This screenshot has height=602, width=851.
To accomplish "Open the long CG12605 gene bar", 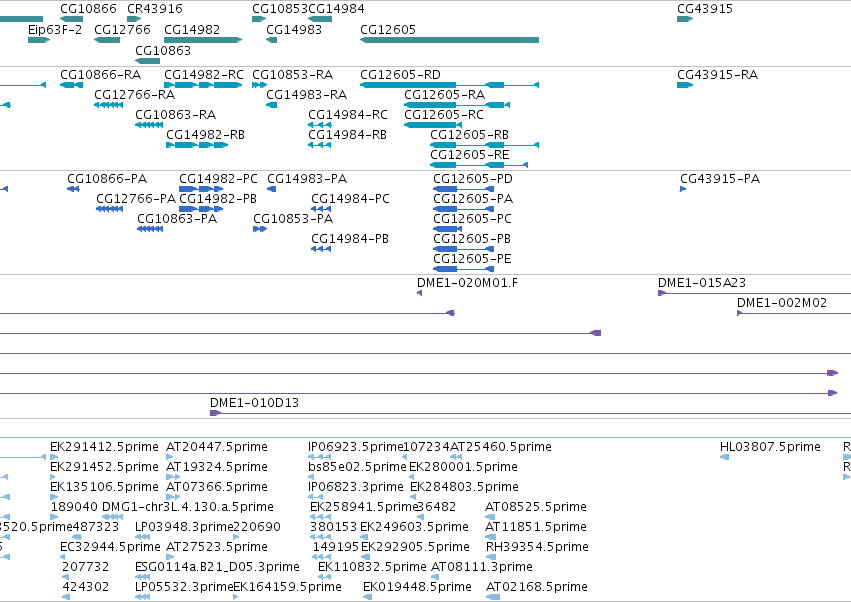I will (449, 40).
